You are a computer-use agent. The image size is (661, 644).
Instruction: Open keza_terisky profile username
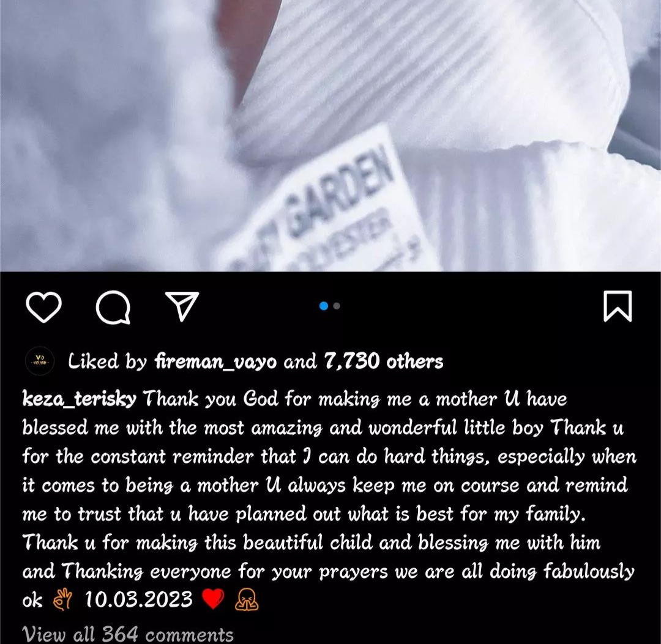[x=79, y=398]
